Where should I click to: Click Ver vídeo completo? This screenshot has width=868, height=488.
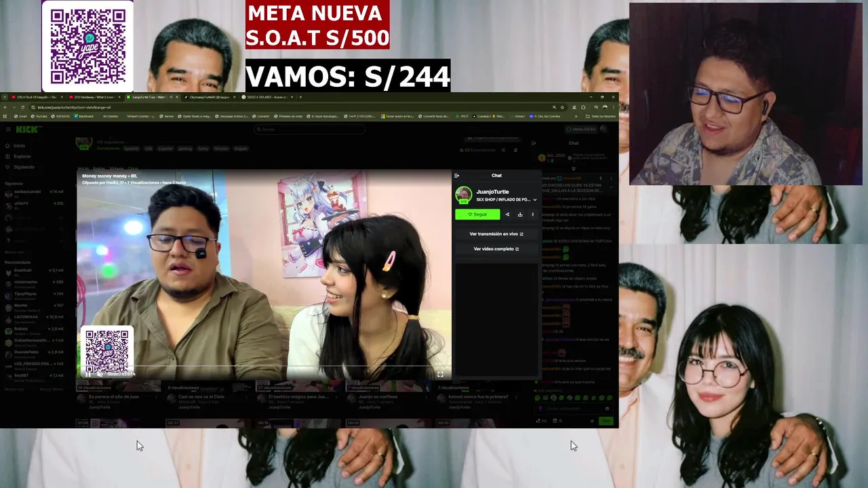pyautogui.click(x=496, y=249)
